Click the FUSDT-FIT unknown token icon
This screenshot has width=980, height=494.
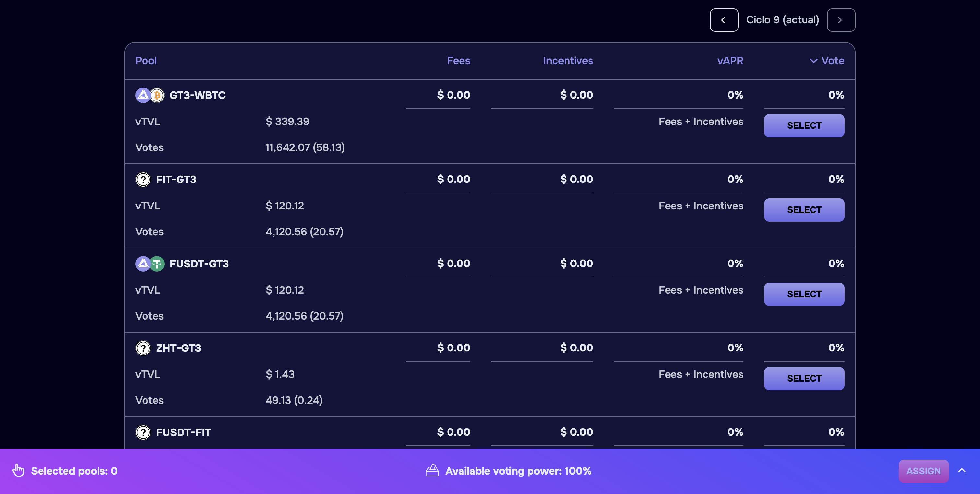pos(143,432)
